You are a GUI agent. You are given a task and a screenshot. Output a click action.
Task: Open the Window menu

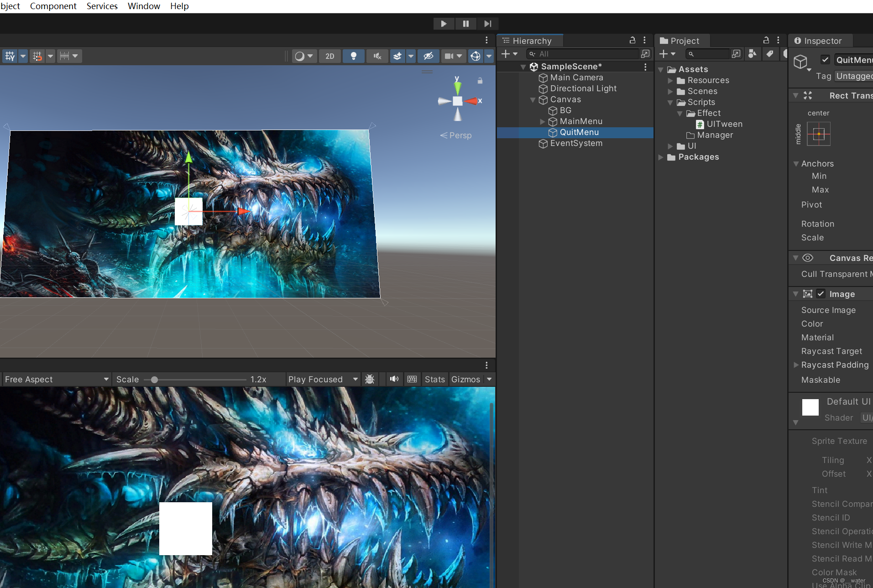144,6
